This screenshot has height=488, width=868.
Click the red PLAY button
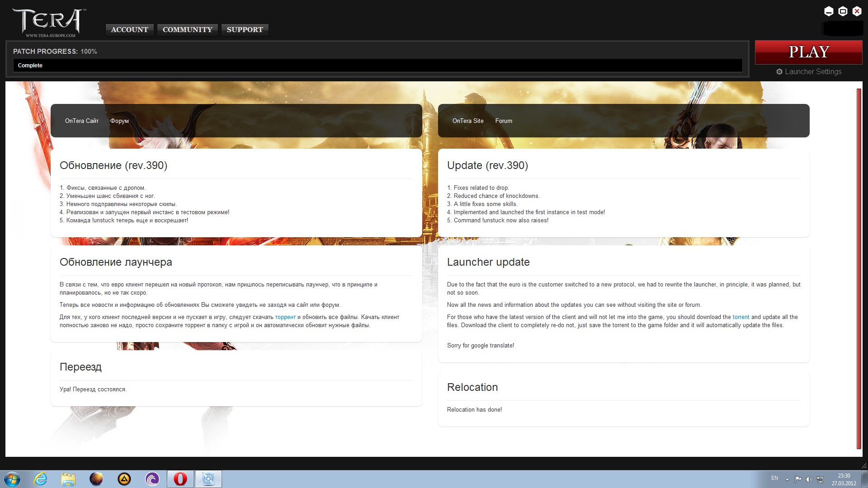(808, 52)
